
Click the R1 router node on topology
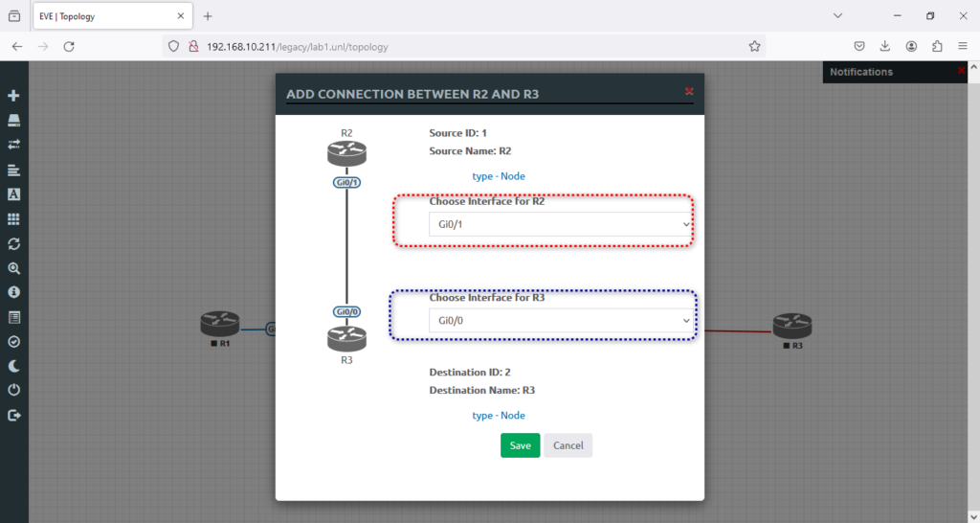pyautogui.click(x=219, y=324)
